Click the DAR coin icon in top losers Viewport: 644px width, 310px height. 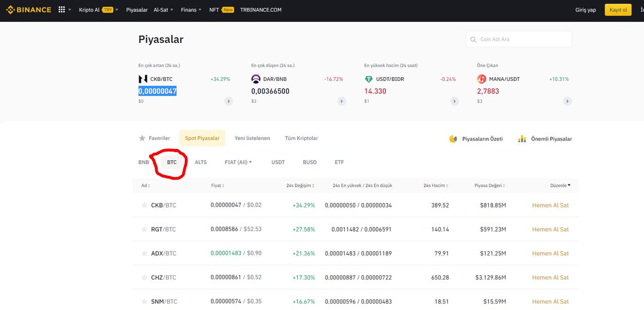(256, 79)
